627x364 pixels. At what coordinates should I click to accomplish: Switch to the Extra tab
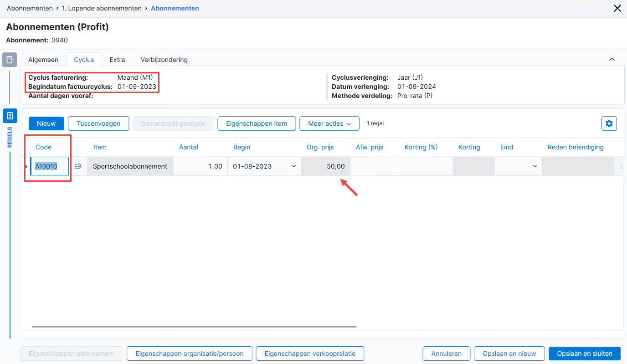(117, 60)
